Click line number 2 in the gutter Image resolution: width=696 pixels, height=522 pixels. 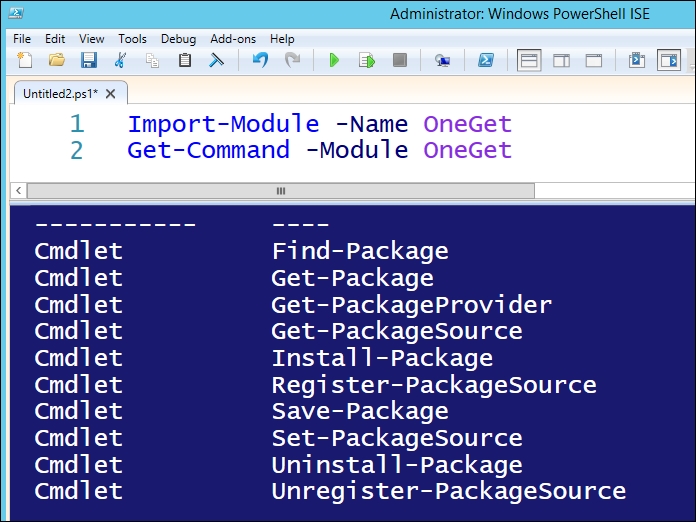click(76, 150)
